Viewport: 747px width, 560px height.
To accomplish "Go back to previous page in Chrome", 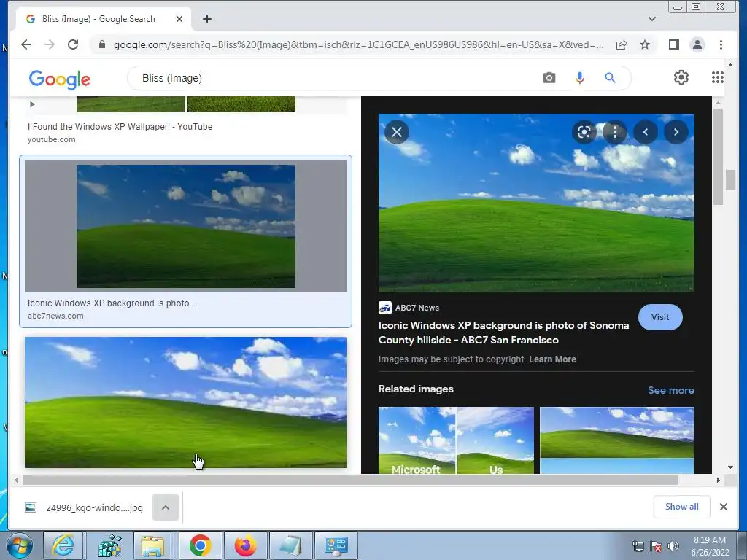I will (26, 44).
